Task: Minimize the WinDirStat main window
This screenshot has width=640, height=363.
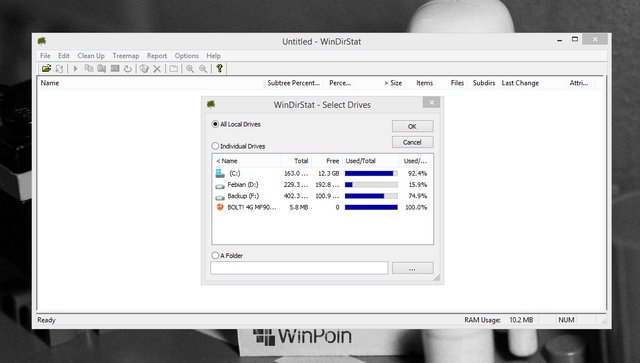Action: pyautogui.click(x=560, y=40)
